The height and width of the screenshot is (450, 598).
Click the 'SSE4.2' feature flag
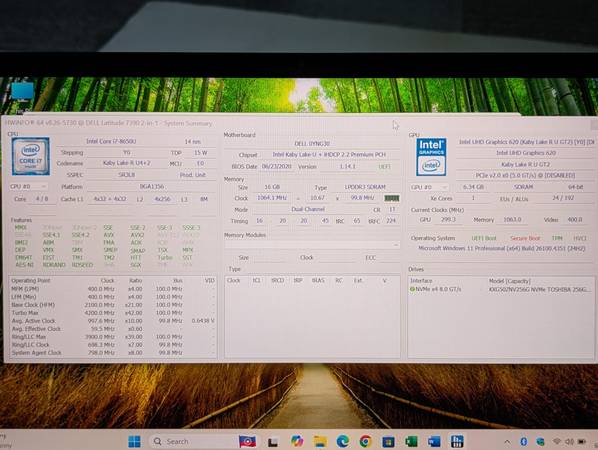(x=80, y=235)
